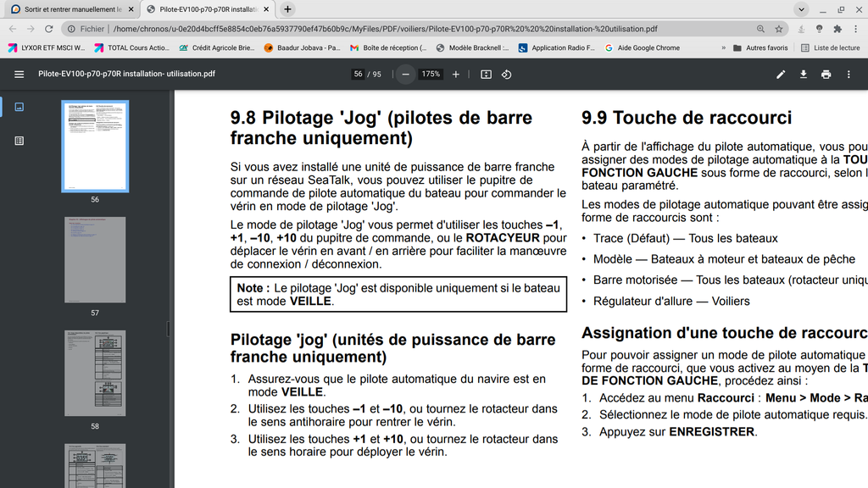Open the Extensions puzzle menu
Screen dimensions: 868x488
[x=837, y=29]
